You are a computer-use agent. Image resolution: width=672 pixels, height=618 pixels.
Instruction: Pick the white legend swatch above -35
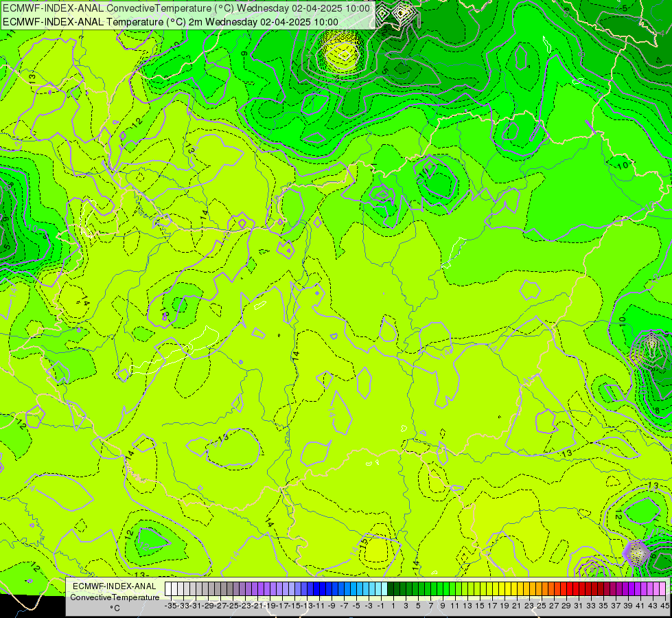(x=168, y=588)
